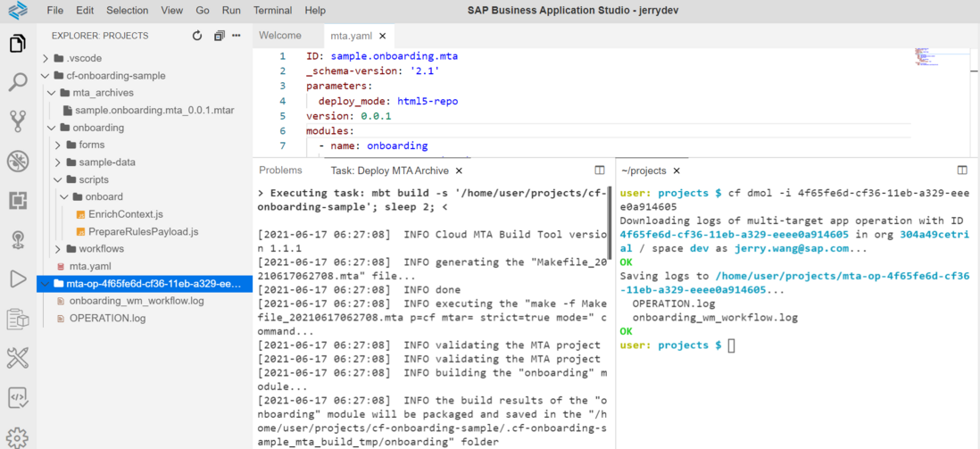Image resolution: width=980 pixels, height=449 pixels.
Task: Click line number 7 in editor gutter
Action: point(283,146)
